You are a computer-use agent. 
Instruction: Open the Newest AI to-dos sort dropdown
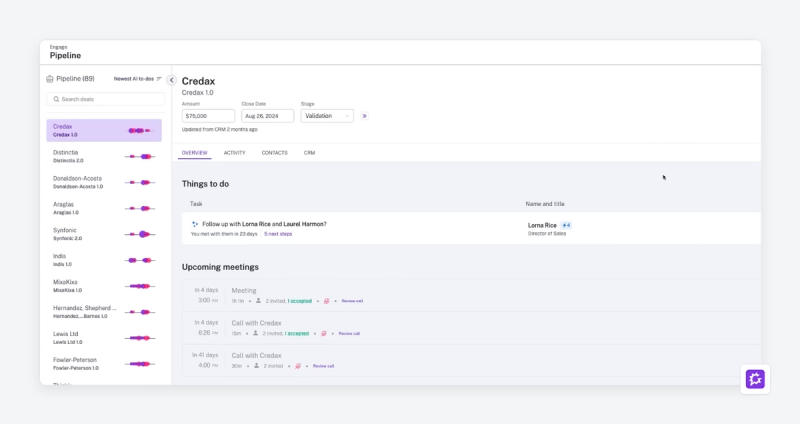click(x=137, y=79)
